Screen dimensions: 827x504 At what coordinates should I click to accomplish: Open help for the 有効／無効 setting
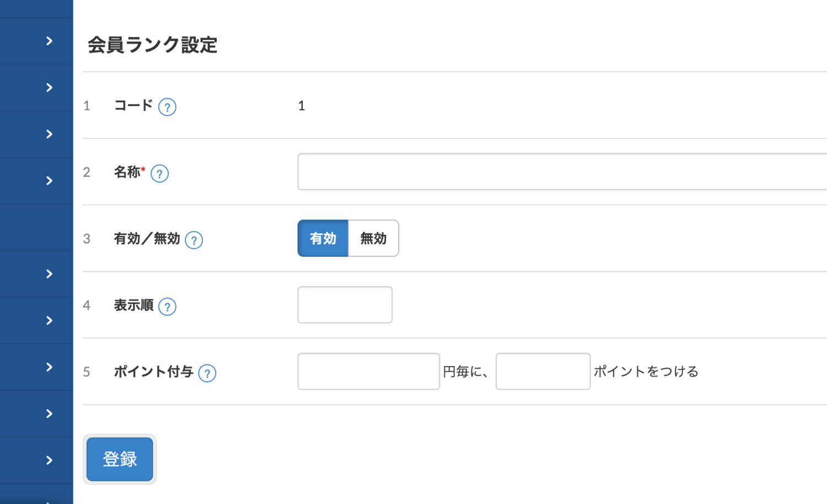point(194,240)
